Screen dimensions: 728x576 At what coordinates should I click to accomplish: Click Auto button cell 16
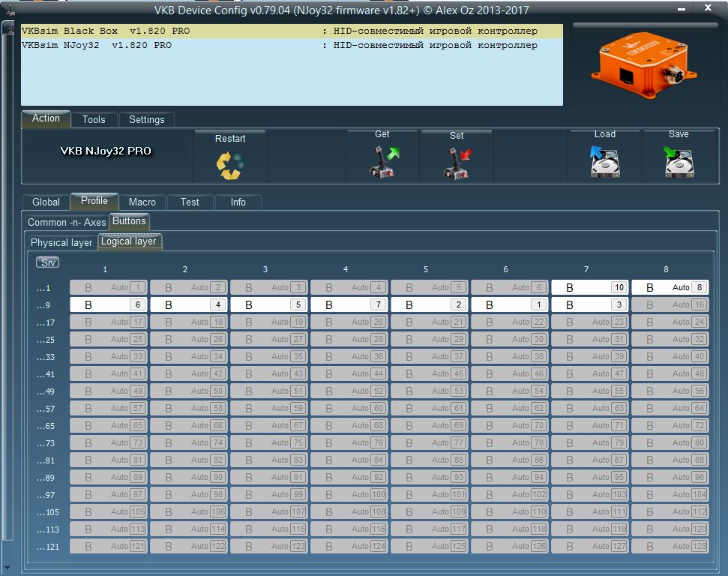[670, 304]
